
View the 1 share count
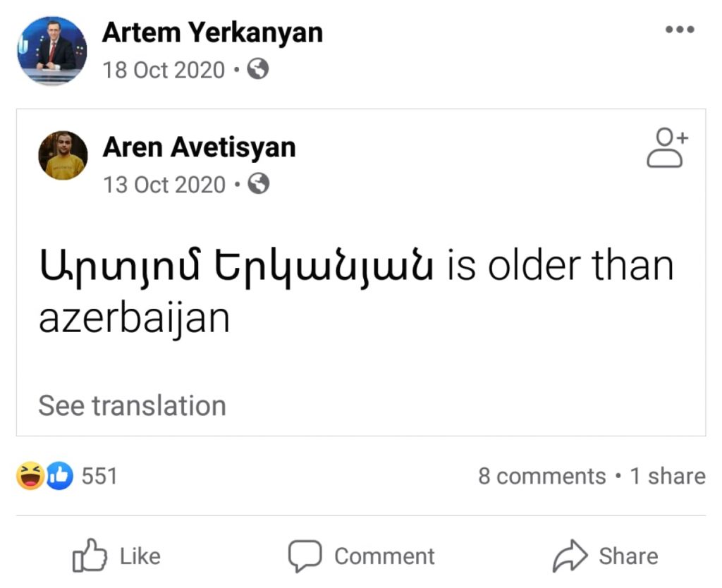pyautogui.click(x=667, y=477)
